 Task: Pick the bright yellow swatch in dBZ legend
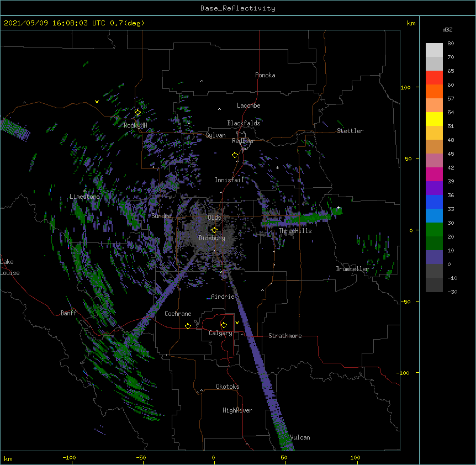[x=434, y=119]
